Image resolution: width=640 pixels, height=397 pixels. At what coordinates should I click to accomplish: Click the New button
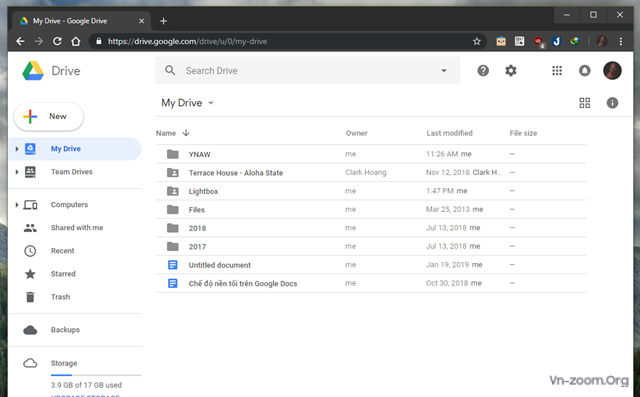(49, 117)
